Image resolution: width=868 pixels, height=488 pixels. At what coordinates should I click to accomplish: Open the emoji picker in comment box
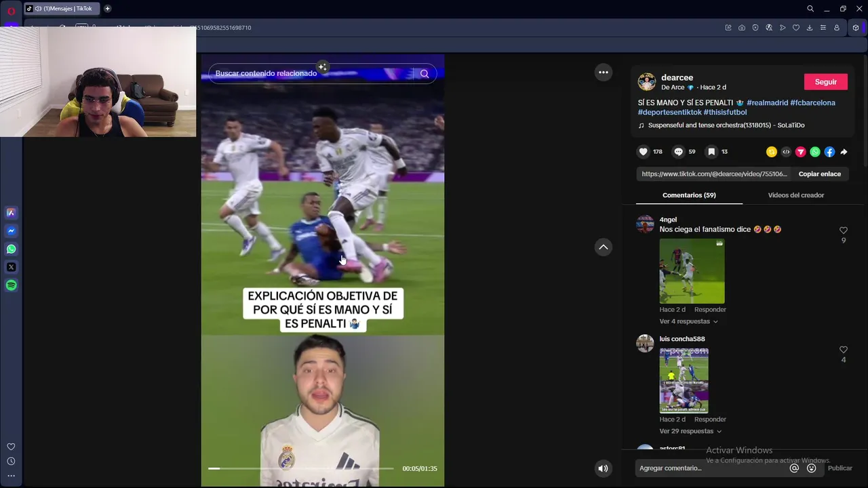(x=811, y=468)
